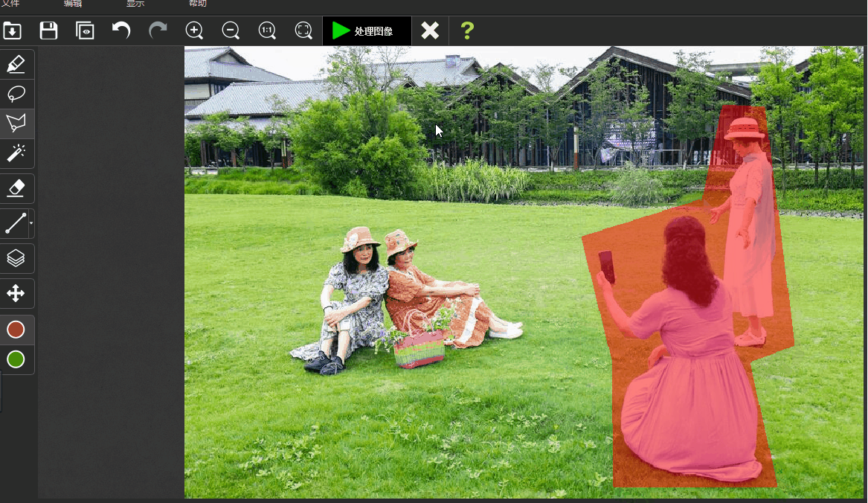Undo the last marking action
868x503 pixels.
point(121,31)
